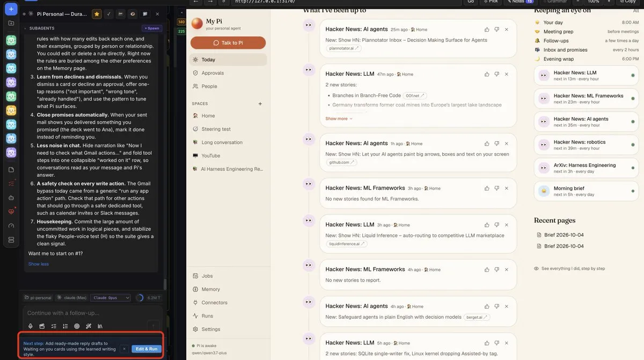Click the Spawn subagent button

point(152,28)
